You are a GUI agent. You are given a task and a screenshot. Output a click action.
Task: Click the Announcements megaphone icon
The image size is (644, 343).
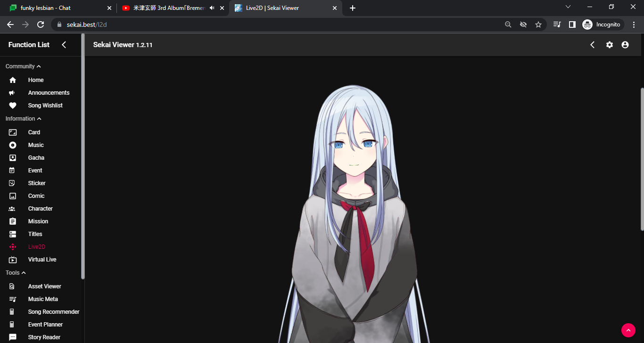click(x=13, y=93)
